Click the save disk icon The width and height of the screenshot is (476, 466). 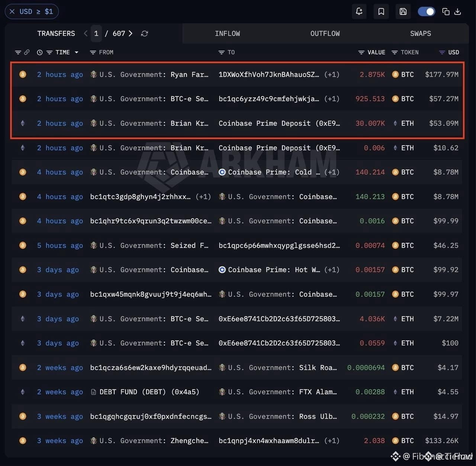(403, 12)
